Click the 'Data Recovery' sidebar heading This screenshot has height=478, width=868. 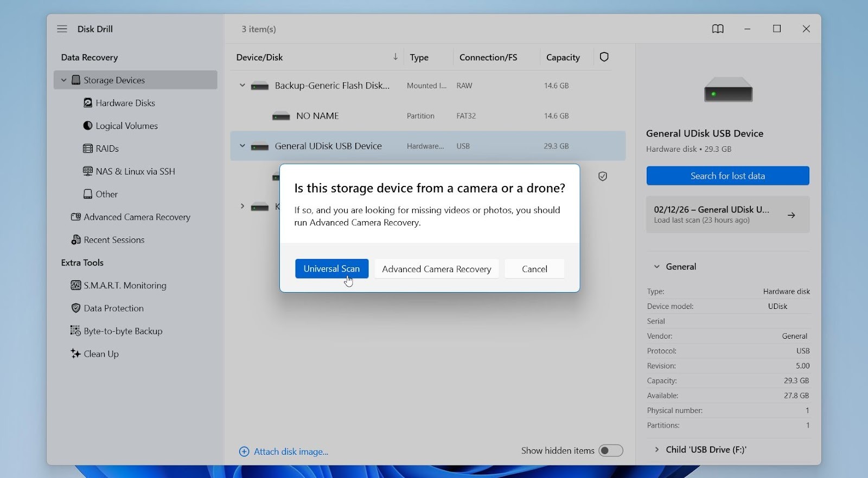90,57
